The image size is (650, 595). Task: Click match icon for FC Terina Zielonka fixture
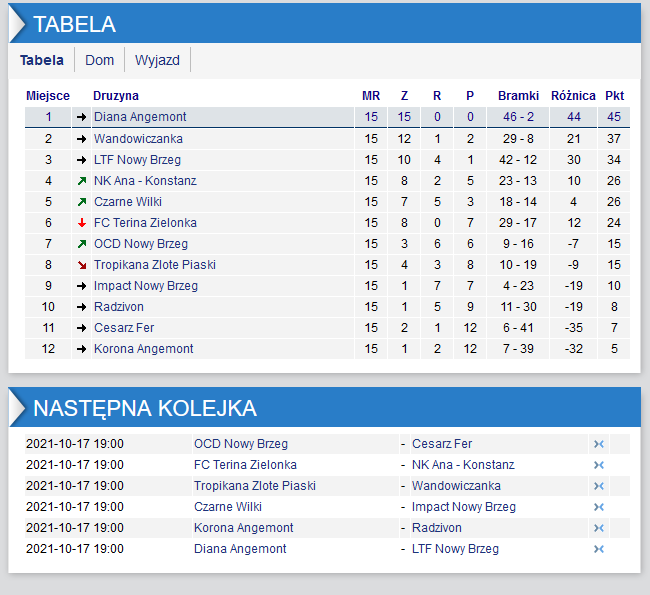point(598,465)
